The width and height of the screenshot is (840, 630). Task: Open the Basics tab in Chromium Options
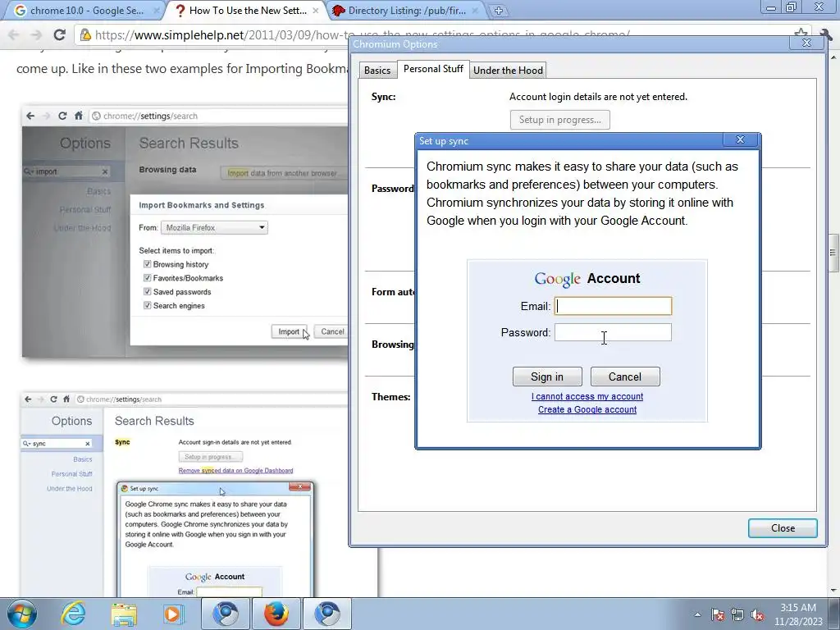377,71
